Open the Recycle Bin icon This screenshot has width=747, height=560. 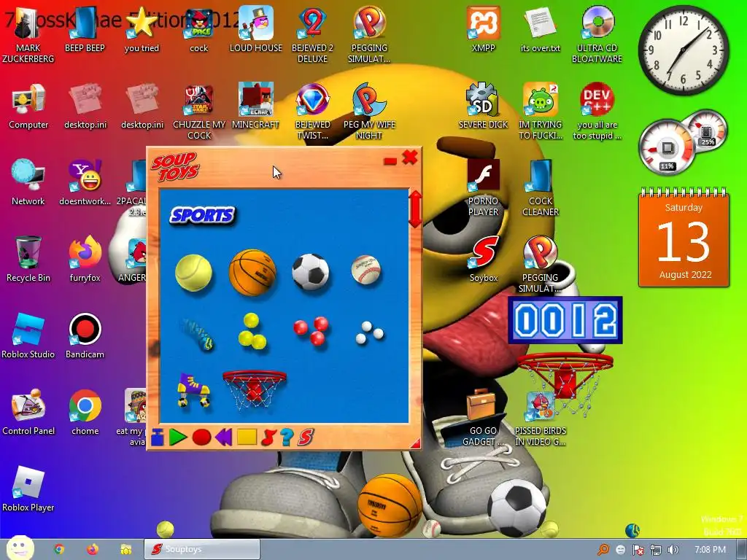tap(28, 260)
